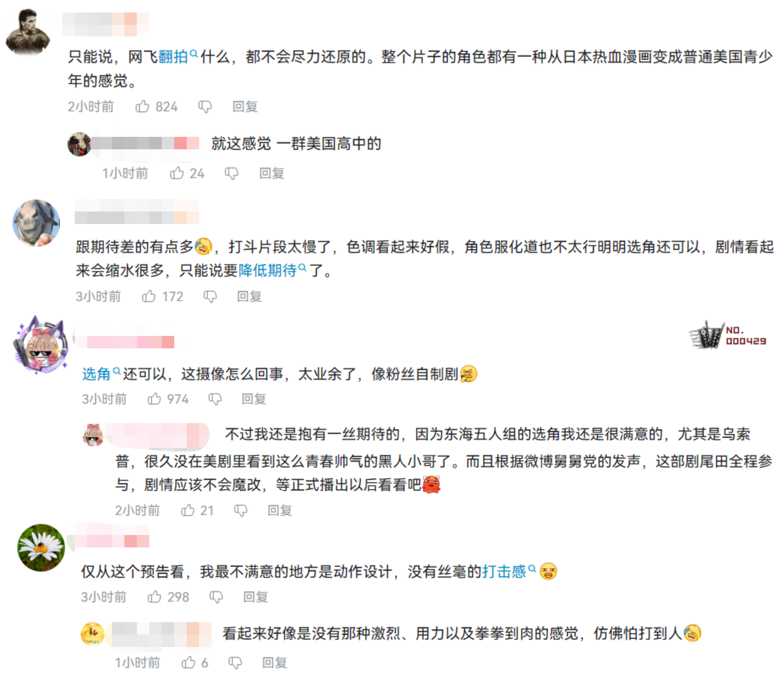Reply to the comment with 6 likes

click(274, 663)
